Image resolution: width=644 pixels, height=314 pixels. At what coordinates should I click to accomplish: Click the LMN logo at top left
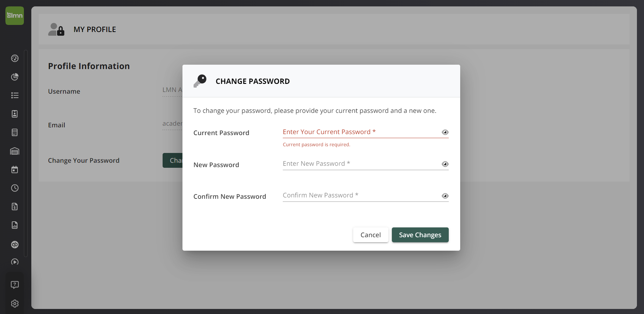(14, 15)
